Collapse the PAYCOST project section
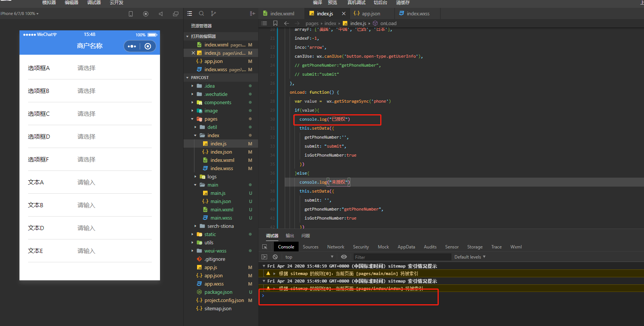Viewport: 644px width, 326px height. coord(188,78)
